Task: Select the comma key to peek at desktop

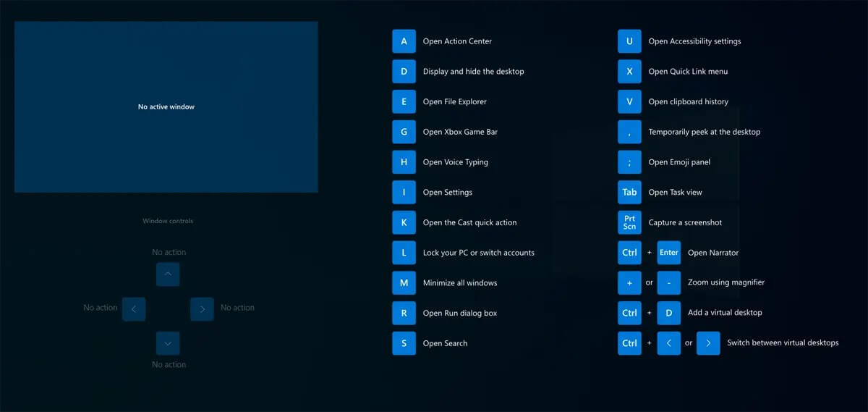Action: click(x=629, y=132)
